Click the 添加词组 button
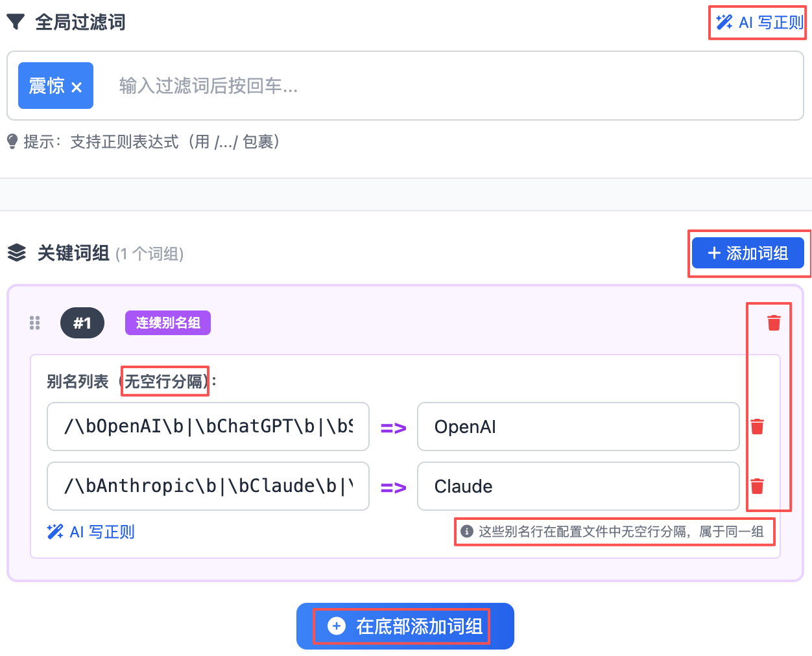Screen dimensions: 812x656 coord(748,253)
